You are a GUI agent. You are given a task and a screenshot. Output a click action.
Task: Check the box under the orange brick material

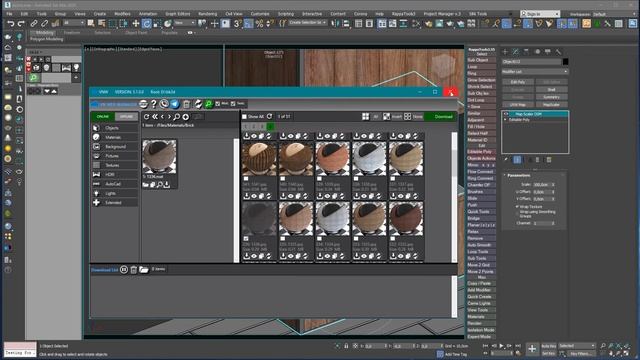coord(320,179)
